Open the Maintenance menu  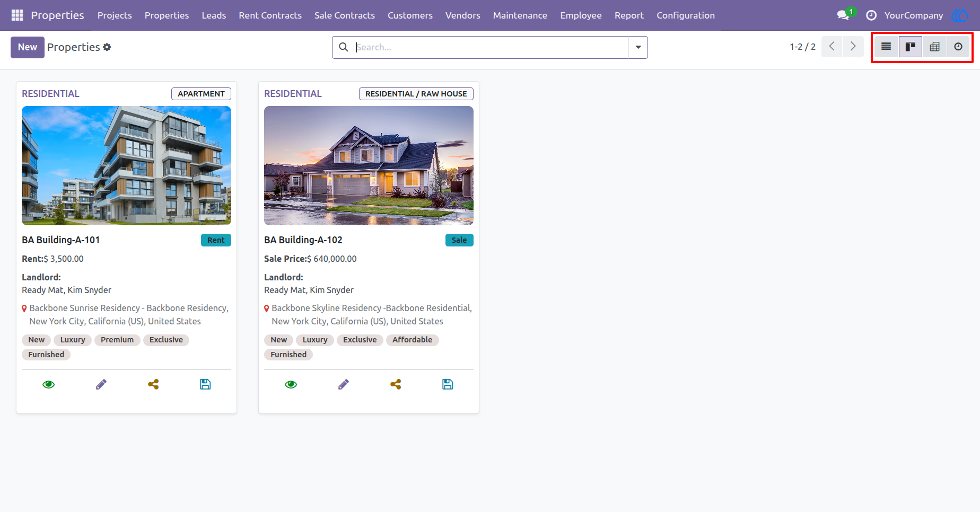(x=520, y=15)
